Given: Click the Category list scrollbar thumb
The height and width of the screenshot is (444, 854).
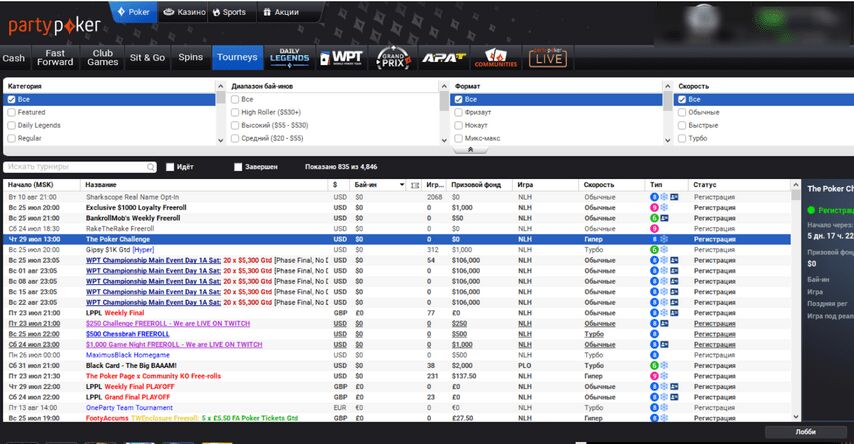Looking at the screenshot, I should point(221,98).
